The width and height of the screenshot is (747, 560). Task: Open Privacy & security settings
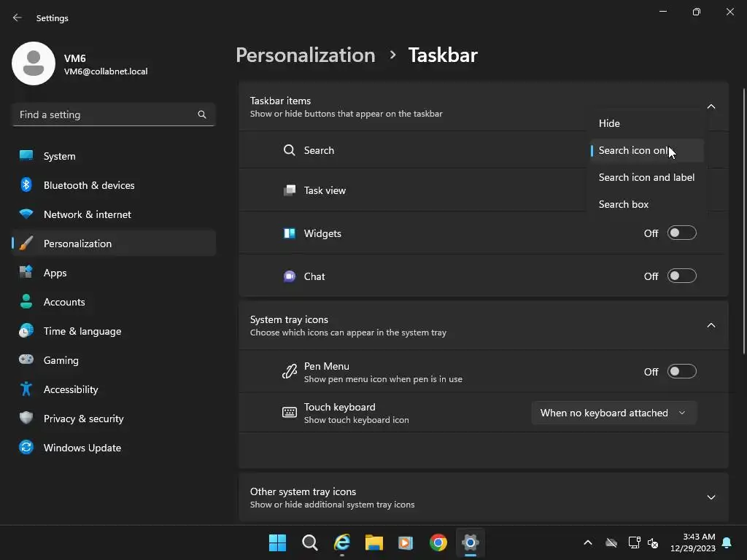click(114, 419)
